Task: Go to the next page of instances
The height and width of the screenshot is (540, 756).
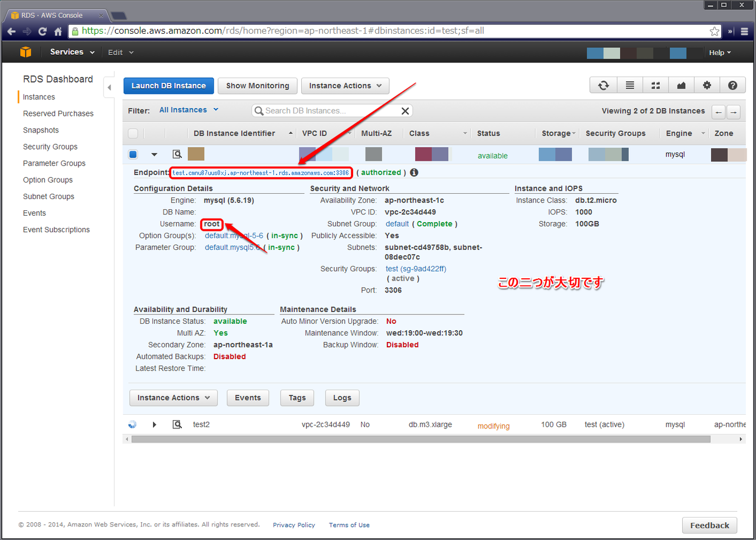Action: point(734,112)
